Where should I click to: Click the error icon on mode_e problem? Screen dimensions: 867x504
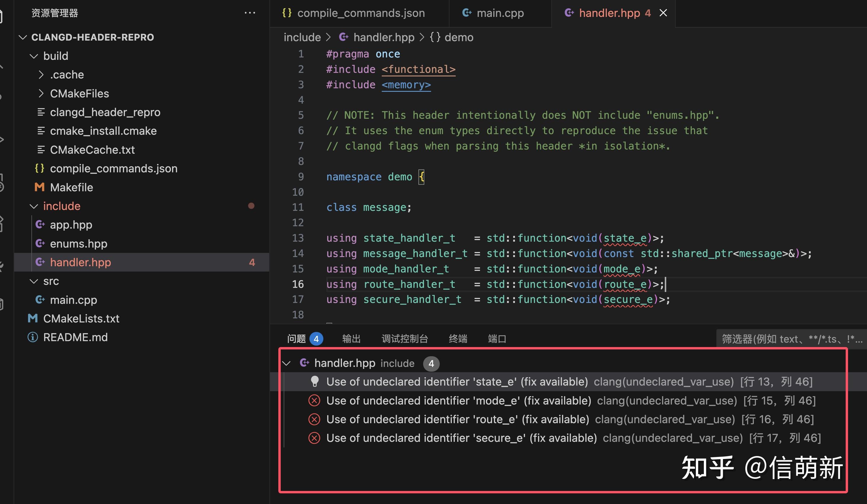pos(314,400)
